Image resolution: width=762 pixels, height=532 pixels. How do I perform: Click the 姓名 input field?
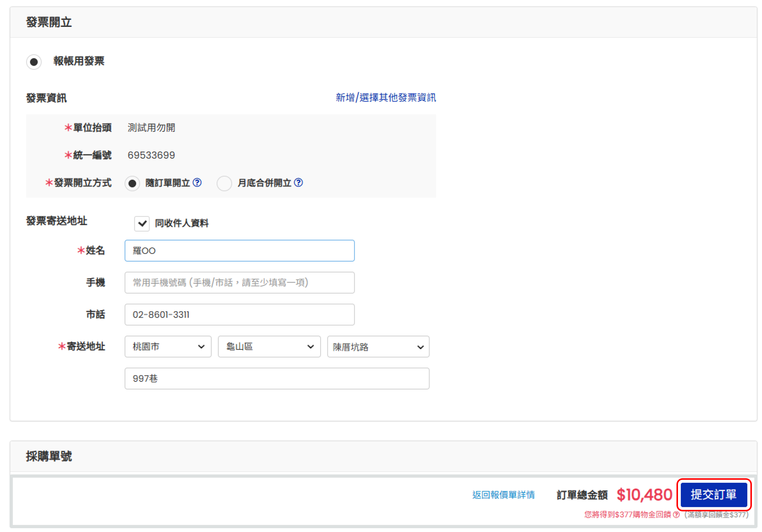[239, 251]
